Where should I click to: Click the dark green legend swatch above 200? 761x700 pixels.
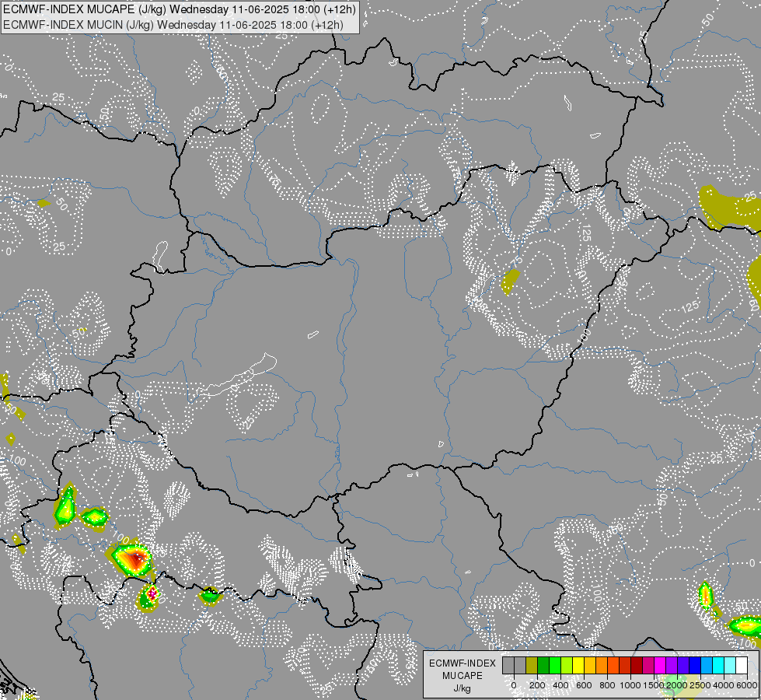[543, 665]
